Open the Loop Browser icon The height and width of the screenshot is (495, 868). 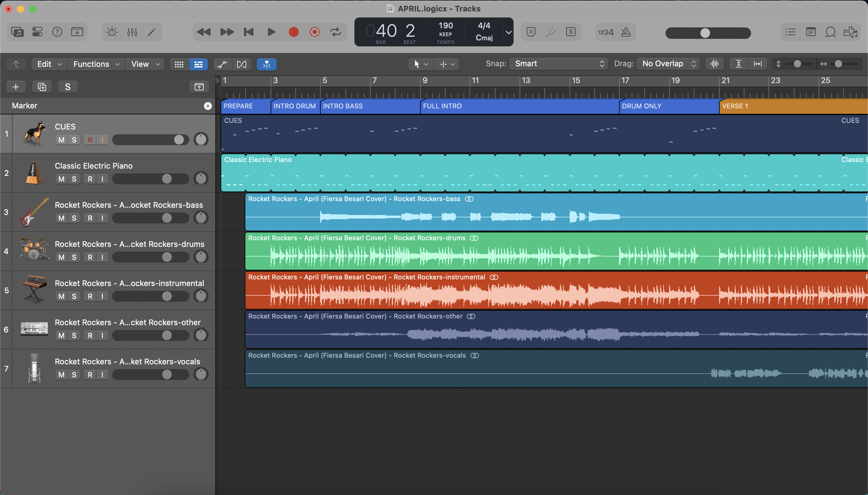(831, 32)
